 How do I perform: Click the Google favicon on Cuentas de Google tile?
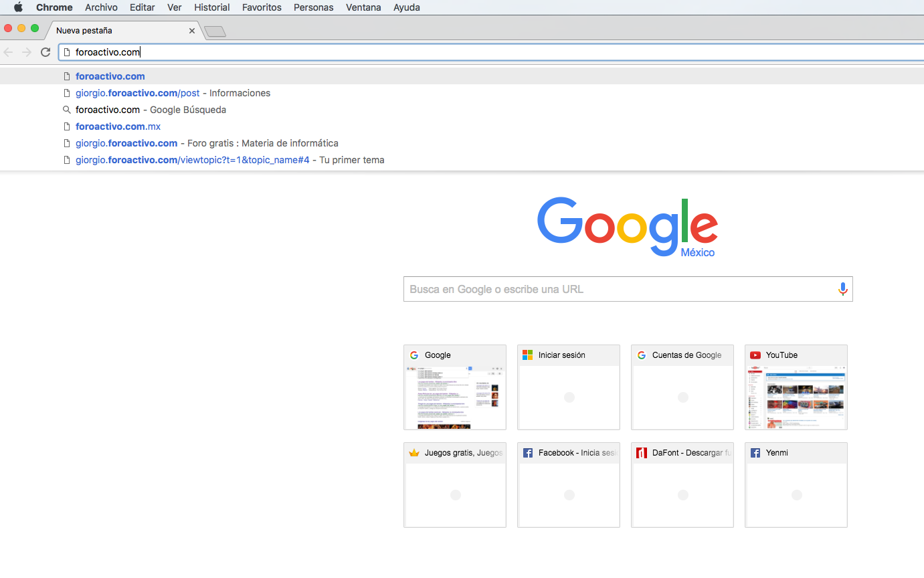[x=642, y=355]
